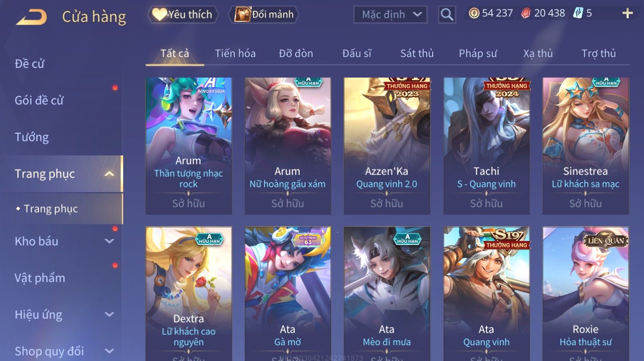Switch to the Sát thủ tab
This screenshot has width=644, height=361.
[417, 53]
